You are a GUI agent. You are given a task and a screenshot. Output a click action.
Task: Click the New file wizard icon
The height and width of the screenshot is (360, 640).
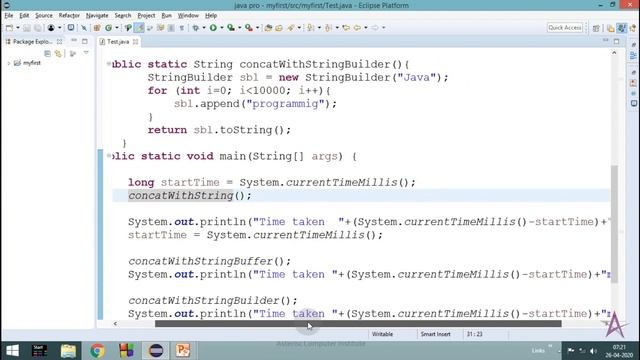point(9,28)
